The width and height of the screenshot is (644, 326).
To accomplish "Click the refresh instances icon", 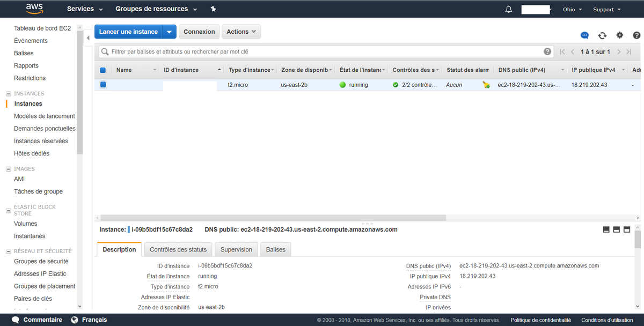I will pos(602,35).
